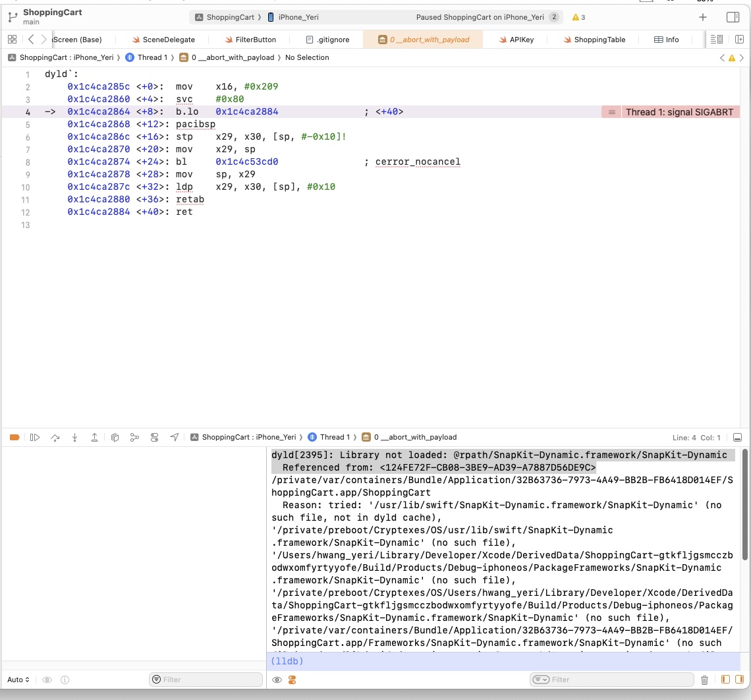Viewport: 751px width, 700px height.
Task: Switch to APIKey tab
Action: tap(516, 40)
